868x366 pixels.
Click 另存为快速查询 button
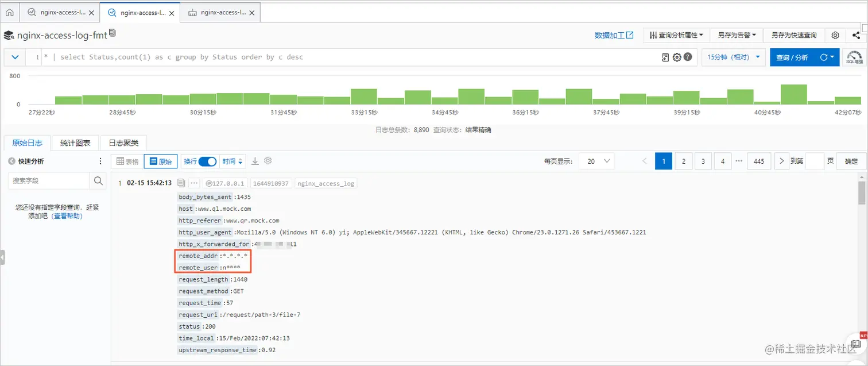[794, 35]
